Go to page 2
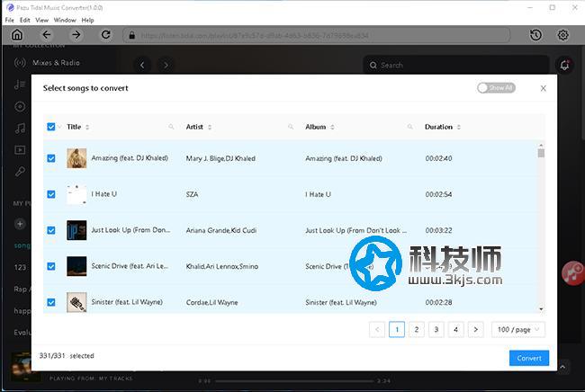This screenshot has width=585, height=392. point(417,329)
